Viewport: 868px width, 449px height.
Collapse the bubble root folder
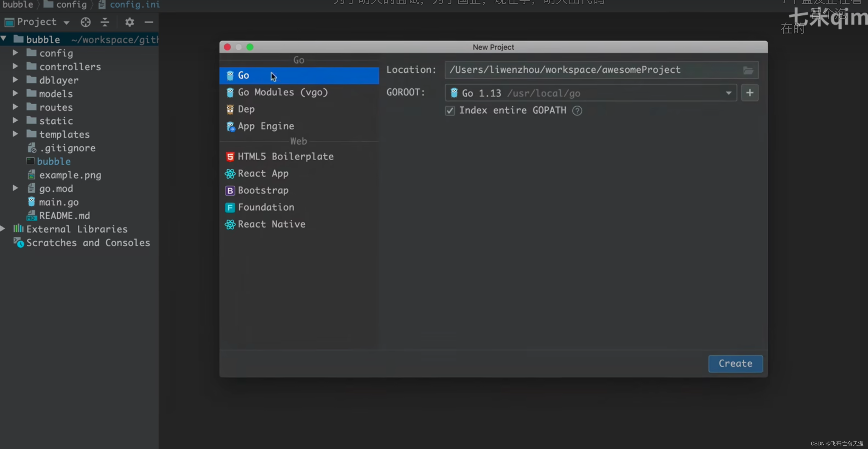click(3, 38)
